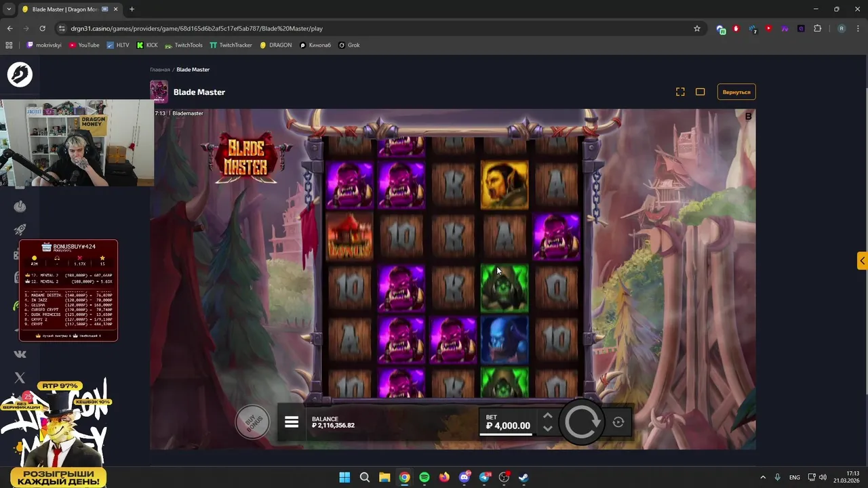This screenshot has height=488, width=868.
Task: Open the KICK bookmark
Action: (147, 45)
